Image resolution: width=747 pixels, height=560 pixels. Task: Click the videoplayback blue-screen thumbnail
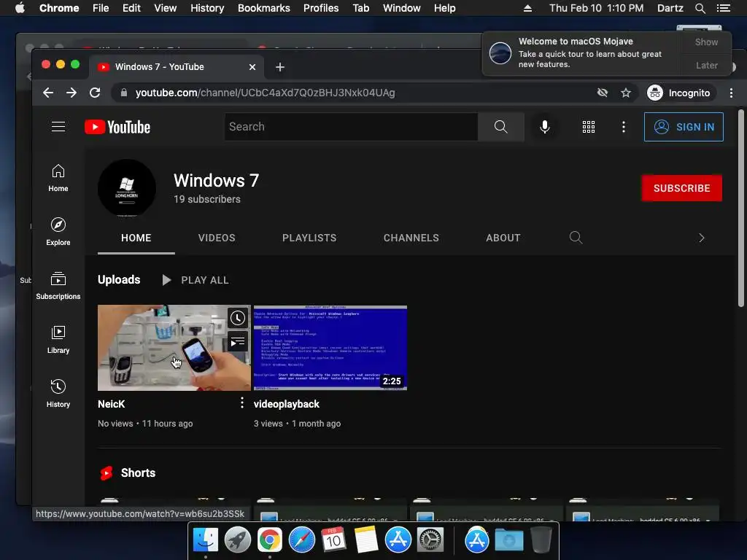coord(330,348)
